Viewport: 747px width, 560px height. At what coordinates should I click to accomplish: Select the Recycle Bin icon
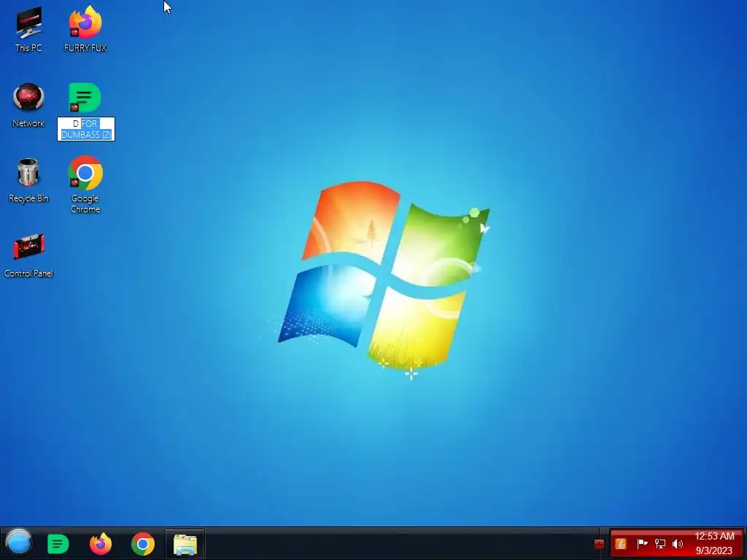[x=28, y=180]
